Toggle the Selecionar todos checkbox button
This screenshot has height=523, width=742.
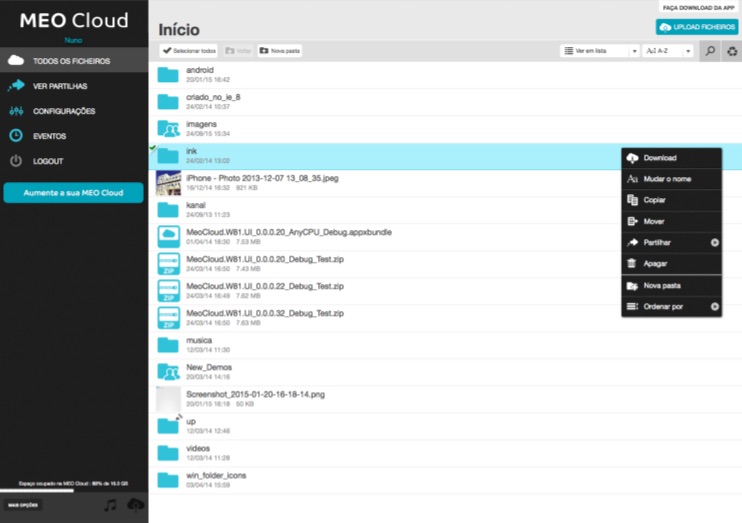pos(189,51)
